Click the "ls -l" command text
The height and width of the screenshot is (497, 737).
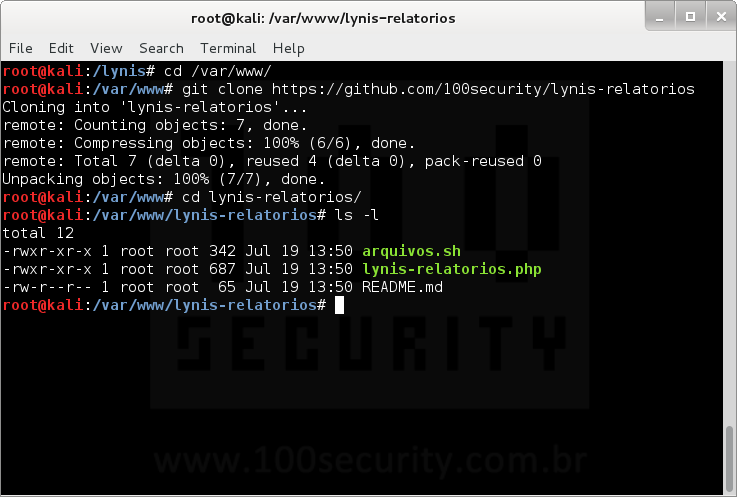(x=356, y=215)
